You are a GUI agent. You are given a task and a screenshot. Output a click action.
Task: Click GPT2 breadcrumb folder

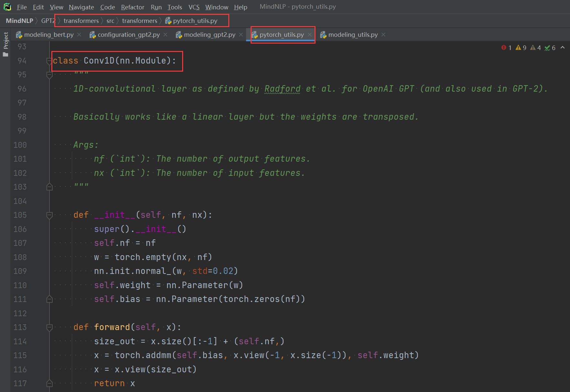tap(48, 21)
